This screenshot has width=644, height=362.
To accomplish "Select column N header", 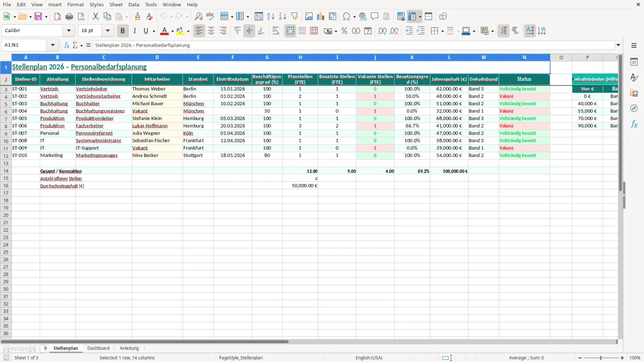I will (x=524, y=57).
